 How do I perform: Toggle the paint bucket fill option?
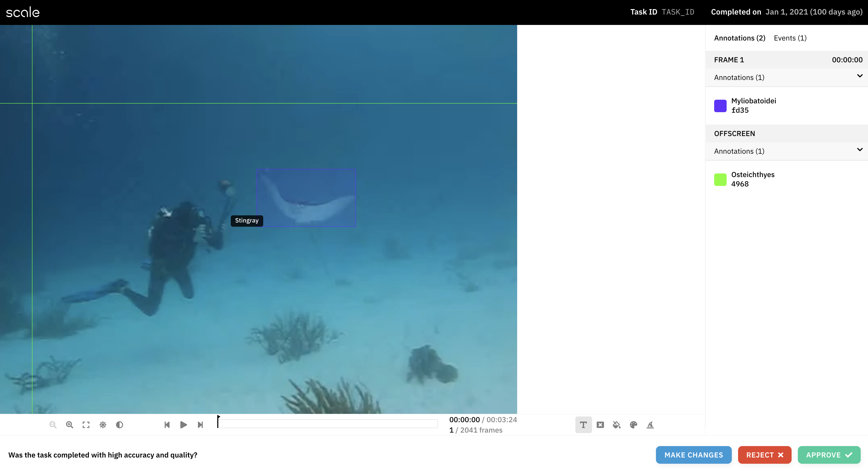[617, 425]
